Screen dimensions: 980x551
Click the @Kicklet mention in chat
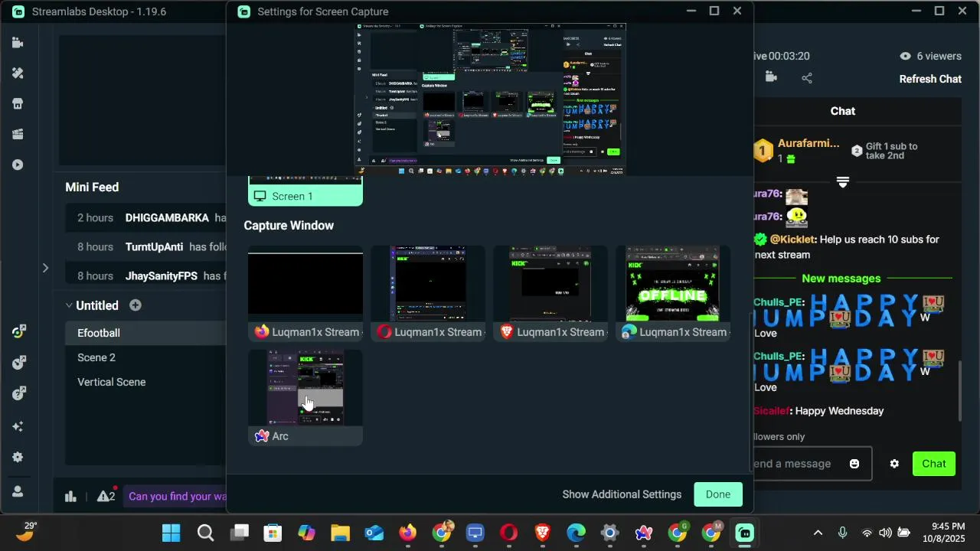click(x=792, y=240)
